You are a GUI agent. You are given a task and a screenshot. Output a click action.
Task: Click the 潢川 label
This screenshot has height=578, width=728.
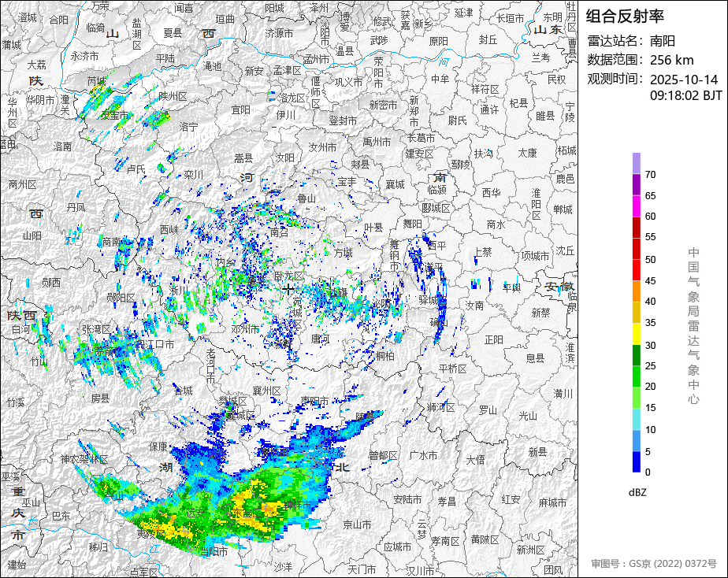(x=563, y=394)
